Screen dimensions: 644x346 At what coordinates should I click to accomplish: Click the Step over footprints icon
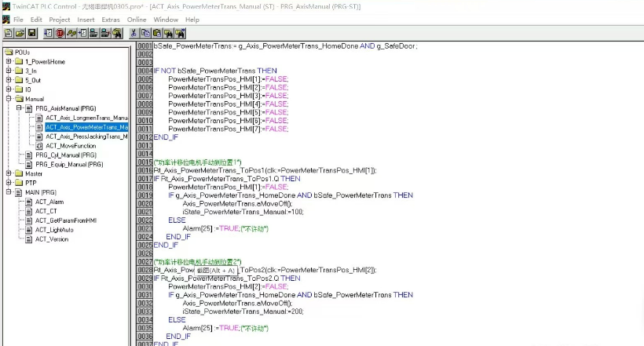tap(71, 33)
